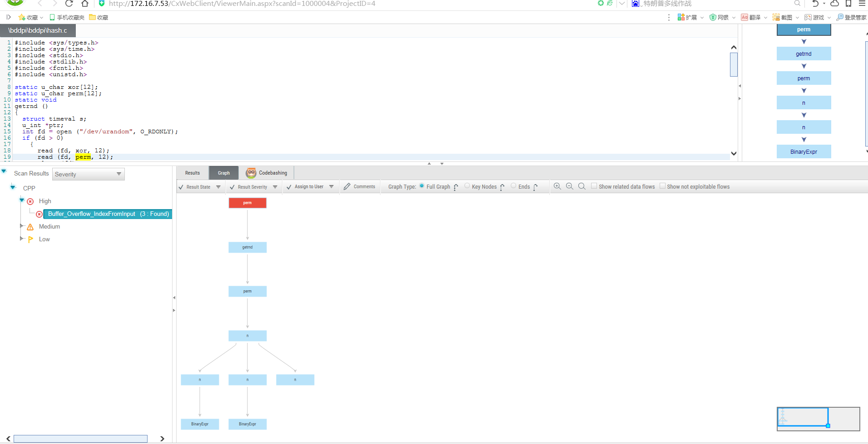Enable Show related data flows checkbox
The image size is (868, 444).
tap(594, 186)
